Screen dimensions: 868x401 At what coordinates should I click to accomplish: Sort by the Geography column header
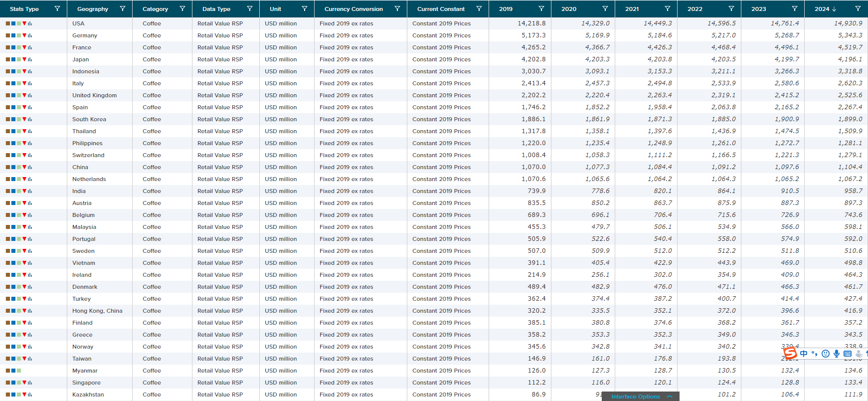tap(93, 9)
